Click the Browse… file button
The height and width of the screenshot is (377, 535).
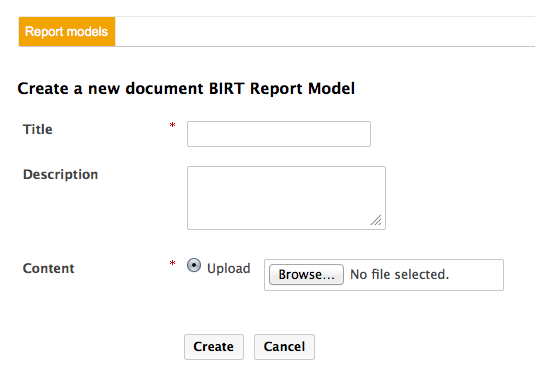pyautogui.click(x=306, y=275)
